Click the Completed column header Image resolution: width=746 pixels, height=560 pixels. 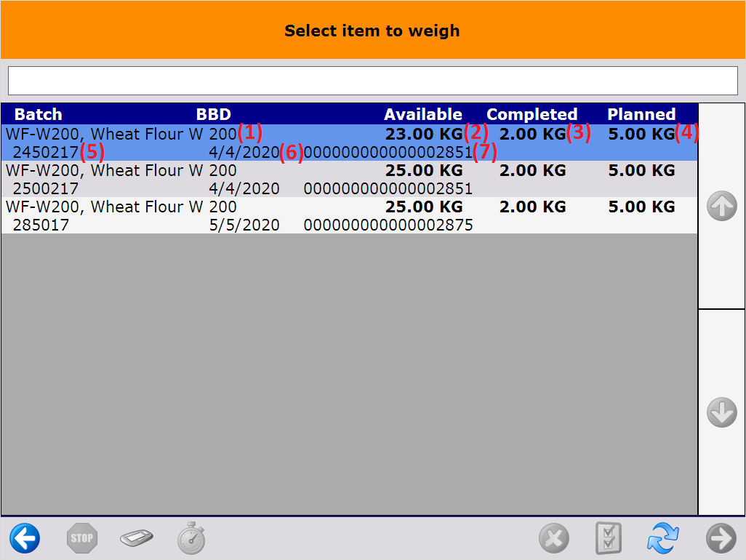pyautogui.click(x=532, y=114)
